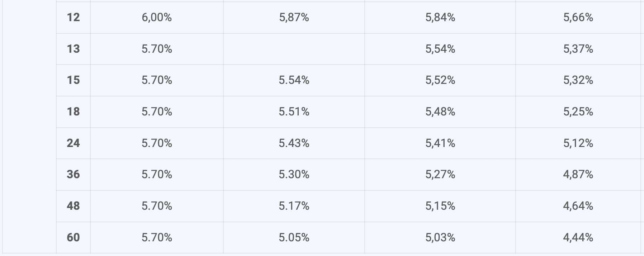The width and height of the screenshot is (644, 256).
Task: Select the 4,87% cell in row 36
Action: pos(578,175)
